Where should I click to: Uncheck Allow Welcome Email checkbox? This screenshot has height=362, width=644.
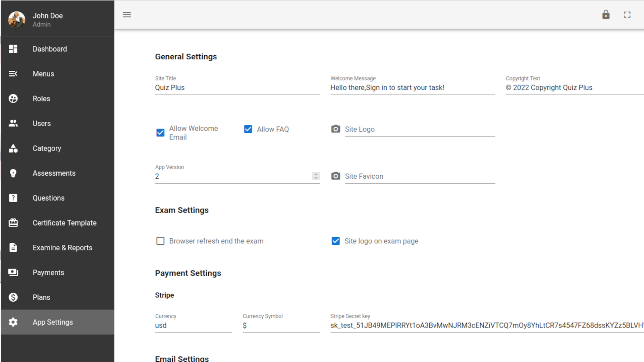click(x=160, y=133)
